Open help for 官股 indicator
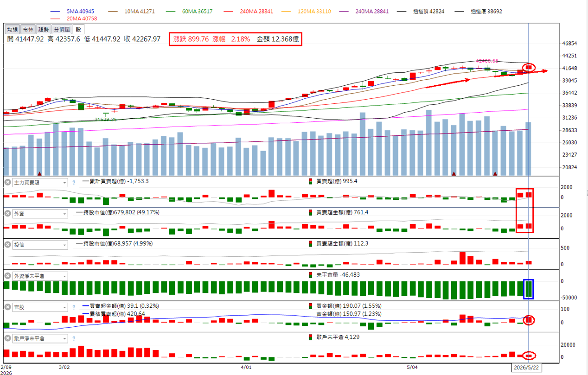 [x=74, y=307]
